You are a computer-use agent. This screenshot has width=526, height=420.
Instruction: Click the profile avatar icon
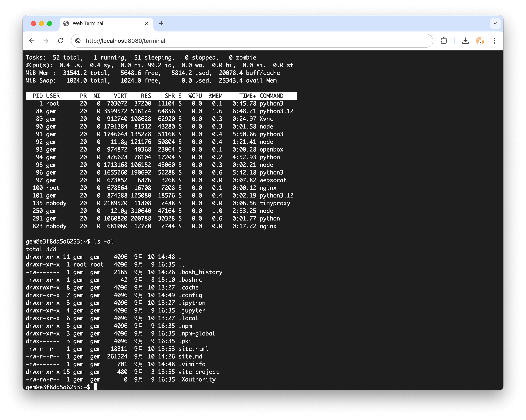tap(480, 41)
